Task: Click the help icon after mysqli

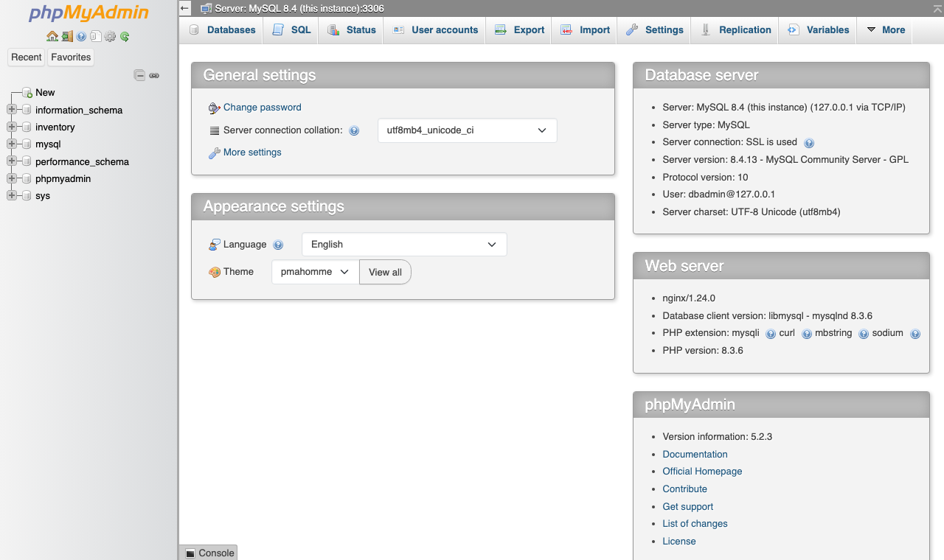Action: tap(771, 334)
